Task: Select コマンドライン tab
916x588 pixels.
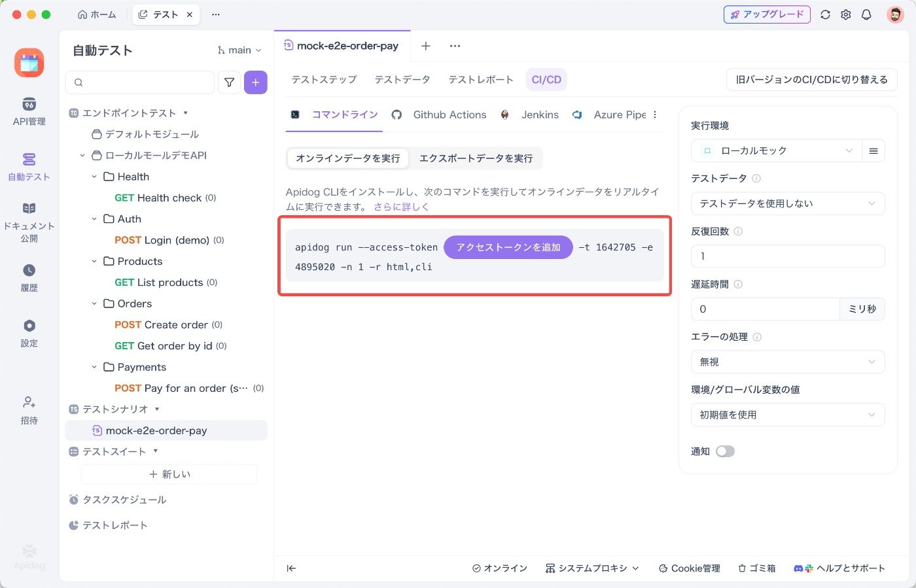Action: 334,114
